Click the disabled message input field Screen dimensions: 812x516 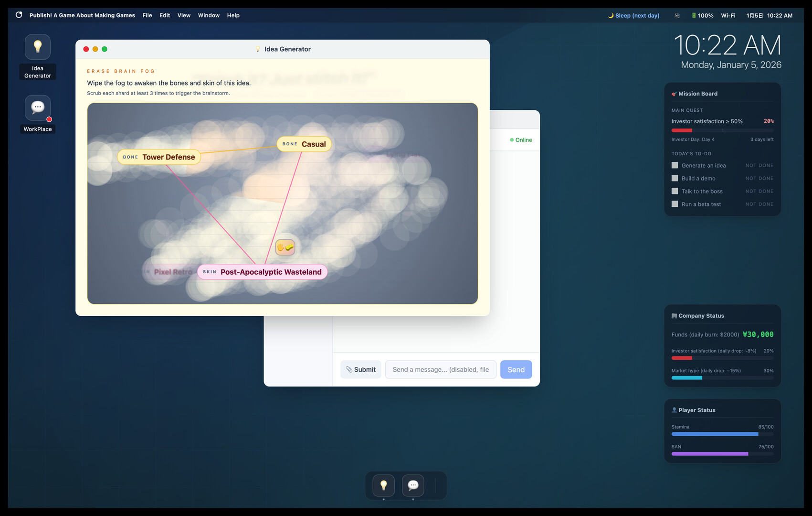(x=440, y=369)
